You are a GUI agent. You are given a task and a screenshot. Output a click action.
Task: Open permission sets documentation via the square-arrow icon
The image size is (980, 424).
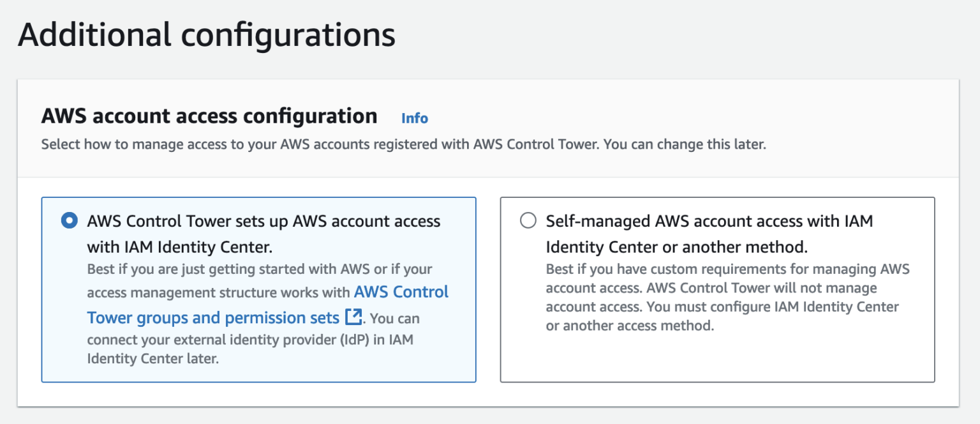(x=353, y=317)
